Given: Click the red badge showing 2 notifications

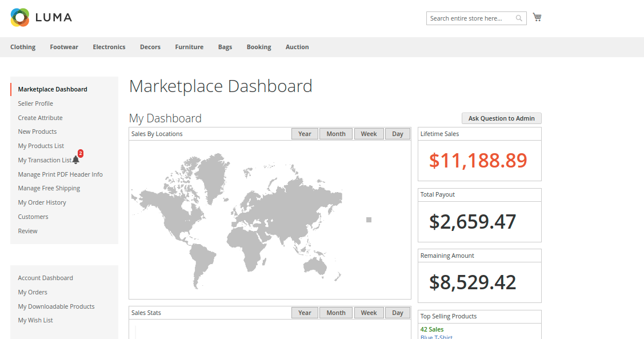Looking at the screenshot, I should (81, 153).
